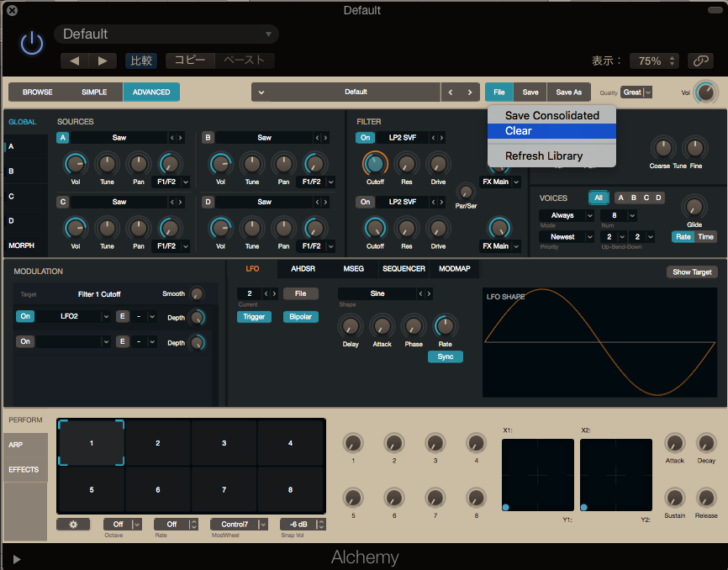This screenshot has height=570, width=728.
Task: Click the master Vol knob
Action: pyautogui.click(x=706, y=92)
